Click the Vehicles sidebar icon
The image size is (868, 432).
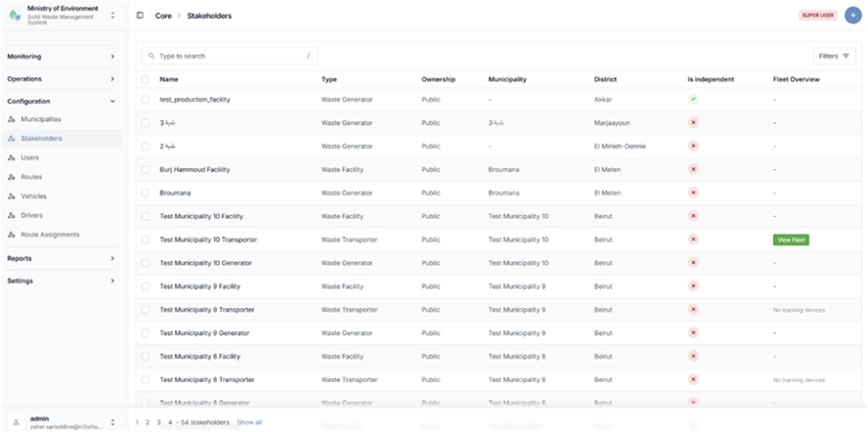pyautogui.click(x=11, y=196)
